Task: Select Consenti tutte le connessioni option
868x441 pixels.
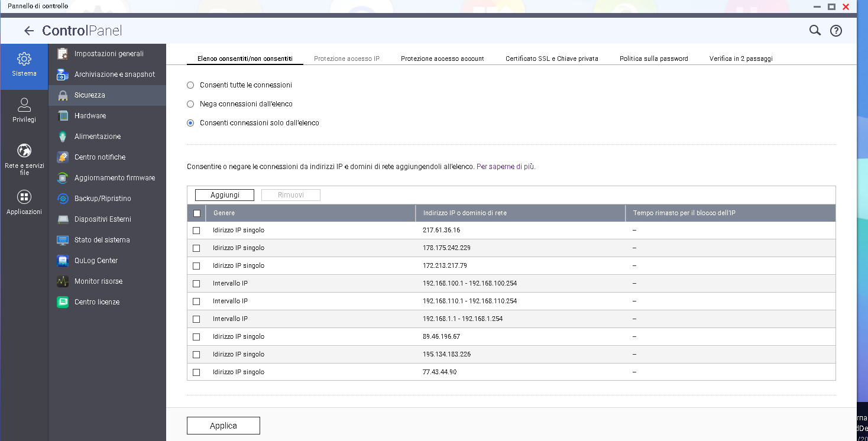Action: coord(190,85)
